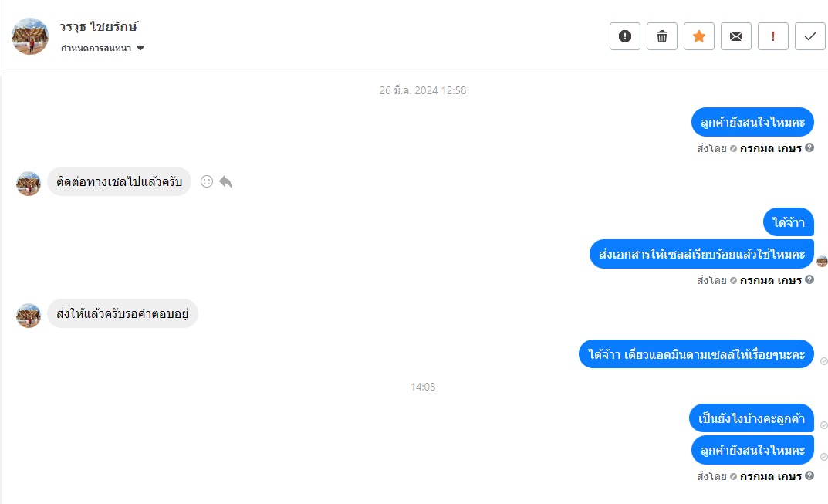Click help icon beside top กรกมล เกษร
828x504 pixels.
(x=809, y=148)
